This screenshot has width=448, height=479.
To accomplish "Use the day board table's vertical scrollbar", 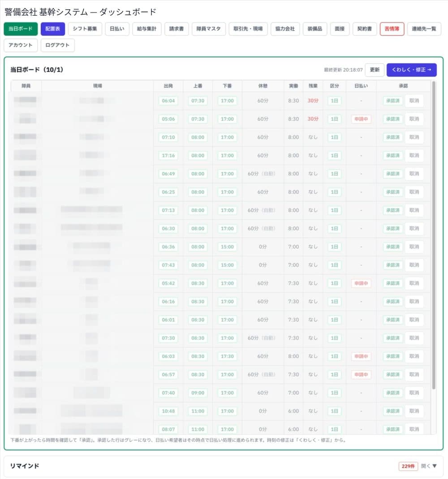I will (434, 235).
